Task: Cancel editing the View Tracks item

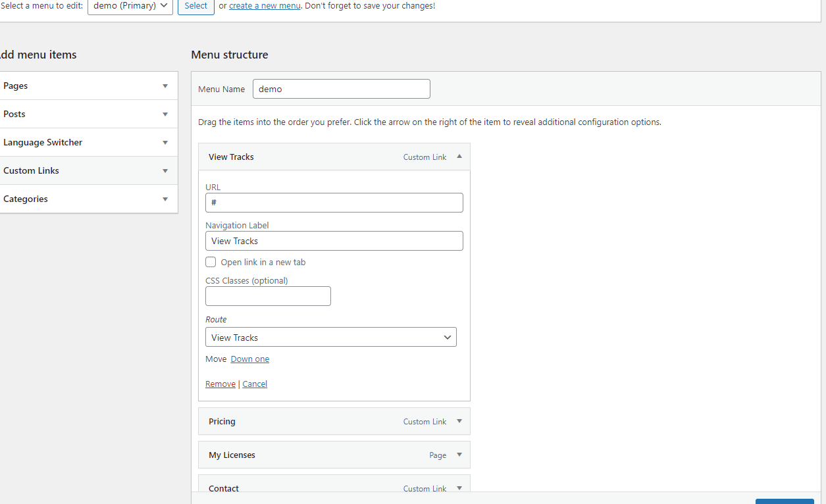Action: [255, 384]
